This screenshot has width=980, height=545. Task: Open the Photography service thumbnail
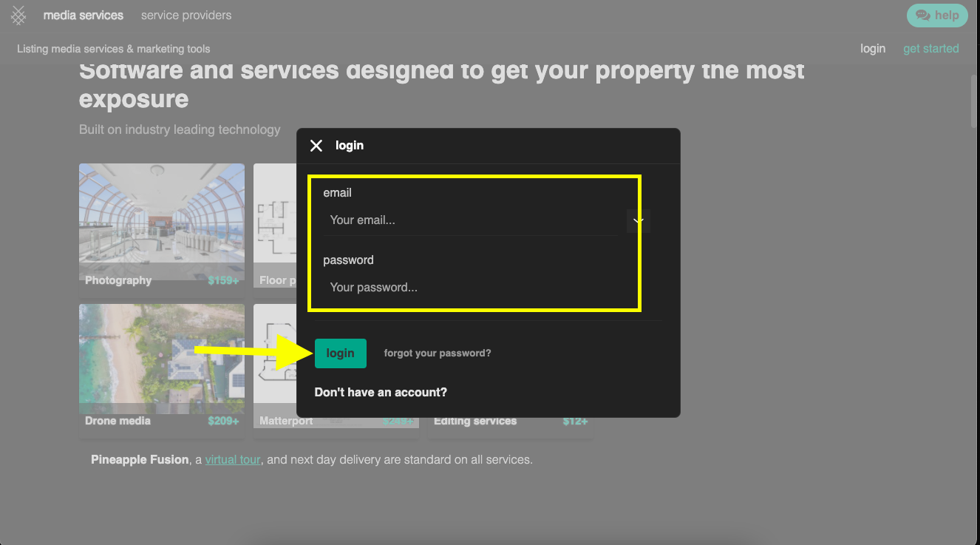(162, 222)
